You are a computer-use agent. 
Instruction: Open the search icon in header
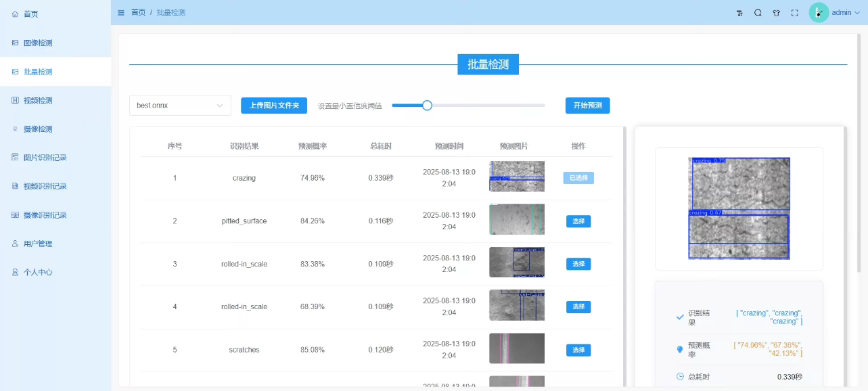[758, 13]
